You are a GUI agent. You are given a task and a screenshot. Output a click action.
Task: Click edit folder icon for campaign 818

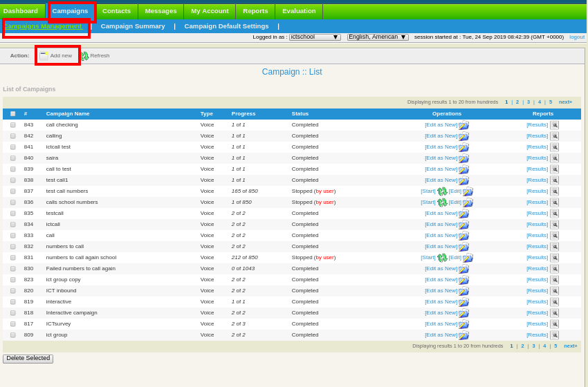click(463, 313)
